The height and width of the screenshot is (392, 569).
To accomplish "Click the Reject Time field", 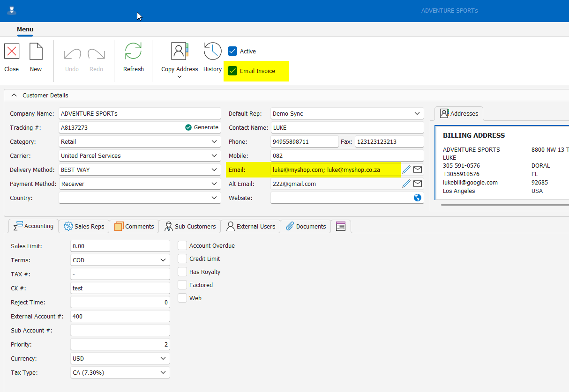I will pos(120,302).
